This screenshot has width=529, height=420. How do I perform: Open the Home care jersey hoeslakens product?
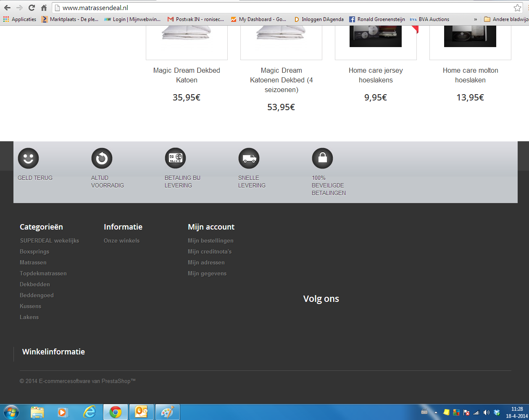376,75
